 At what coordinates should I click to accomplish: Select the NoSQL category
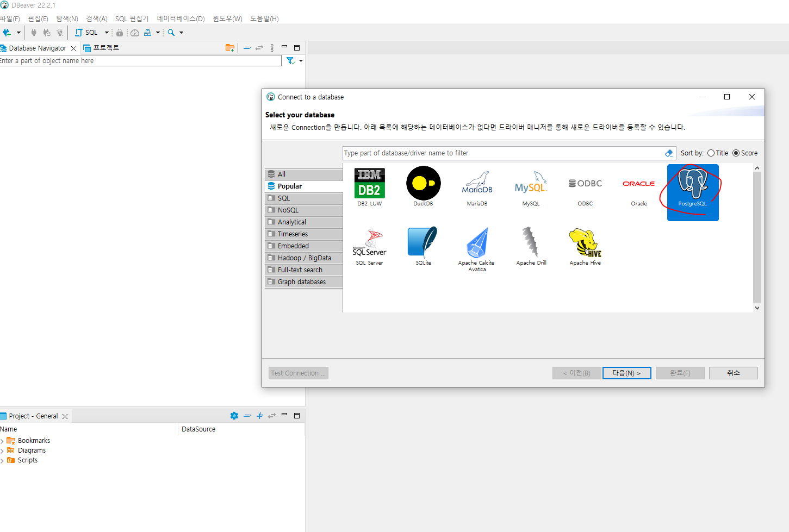303,210
